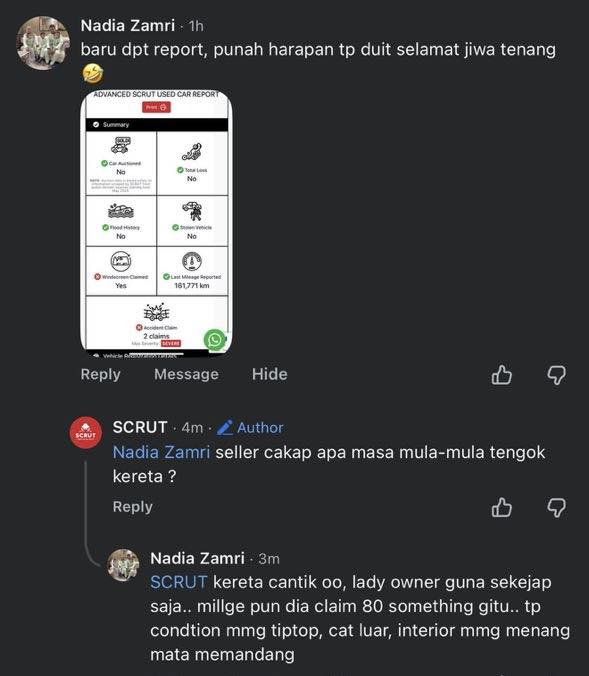Message Nadia Zamri from the comment
Image resolution: width=589 pixels, height=676 pixels.
coord(186,374)
